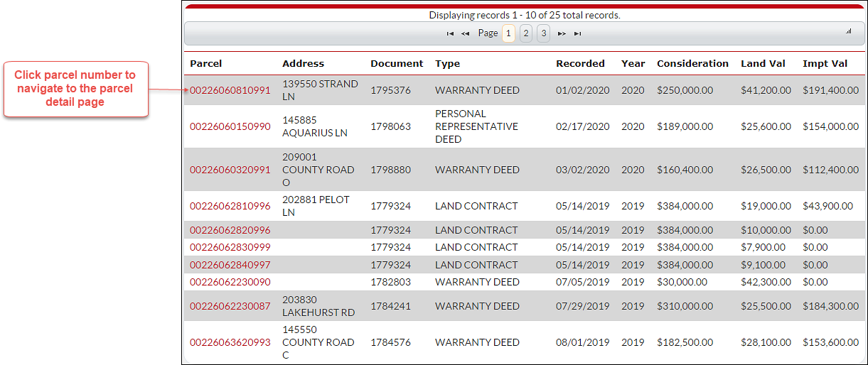The height and width of the screenshot is (365, 868).
Task: Click document number 1784576
Action: click(x=390, y=342)
